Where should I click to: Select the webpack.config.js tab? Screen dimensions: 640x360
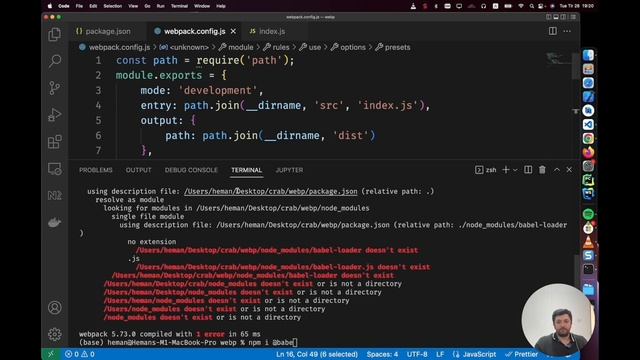pyautogui.click(x=195, y=31)
